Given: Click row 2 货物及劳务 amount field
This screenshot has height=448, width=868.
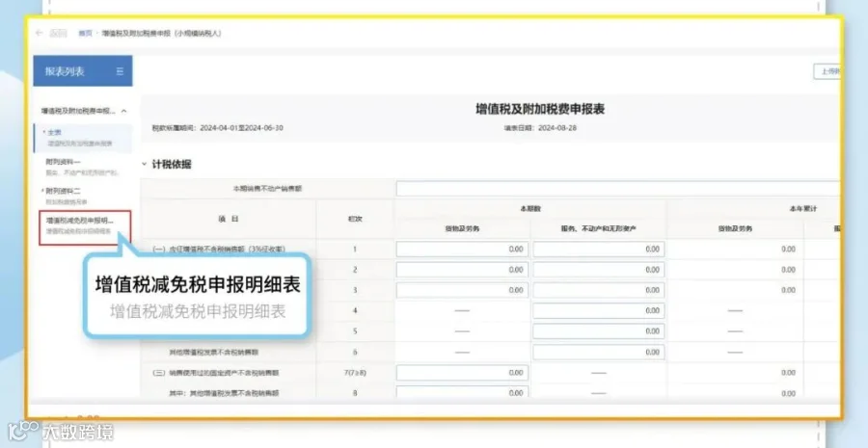Looking at the screenshot, I should tap(462, 270).
